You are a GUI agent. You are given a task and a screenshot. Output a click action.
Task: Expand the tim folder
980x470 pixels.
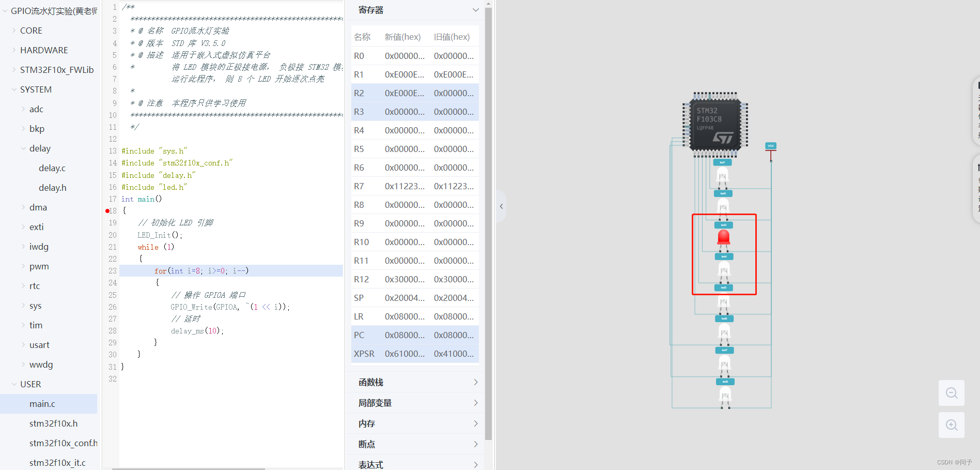23,325
